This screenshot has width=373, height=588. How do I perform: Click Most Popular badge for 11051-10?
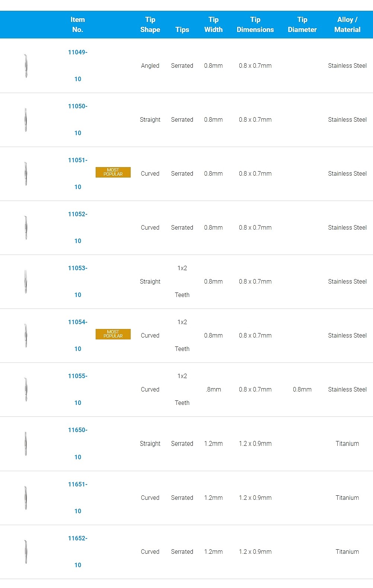coord(113,172)
